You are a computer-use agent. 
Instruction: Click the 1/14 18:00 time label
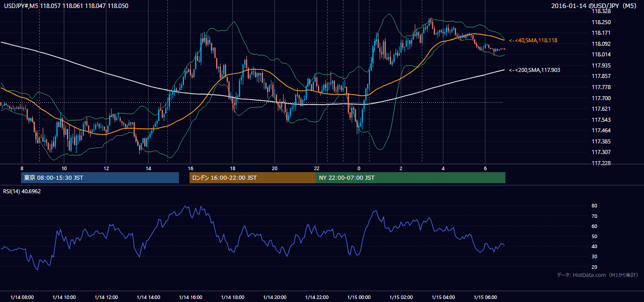pyautogui.click(x=232, y=297)
